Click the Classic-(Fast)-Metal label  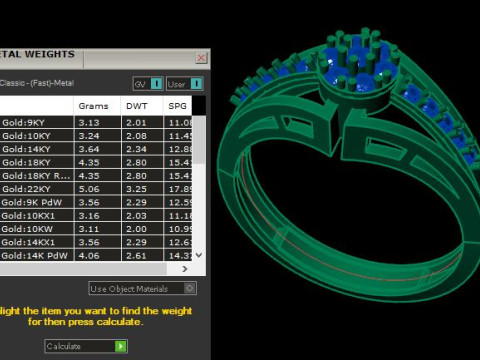tap(37, 83)
